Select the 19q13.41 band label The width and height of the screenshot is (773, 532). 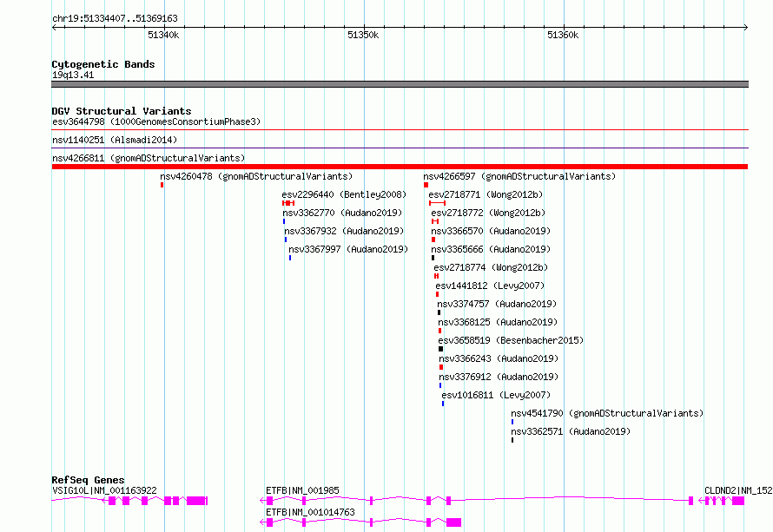73,75
